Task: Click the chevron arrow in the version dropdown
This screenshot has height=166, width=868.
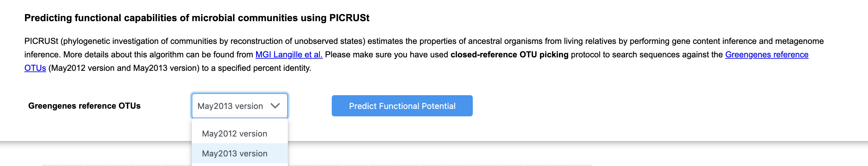Action: click(275, 106)
